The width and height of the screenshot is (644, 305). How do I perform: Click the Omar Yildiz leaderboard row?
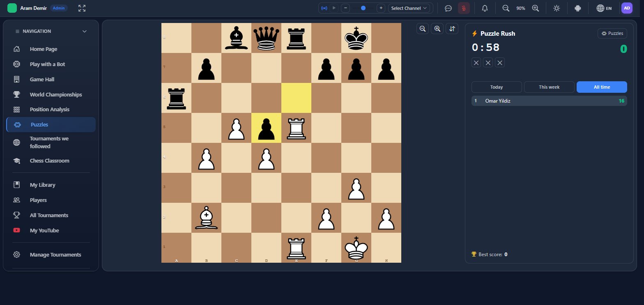tap(549, 101)
